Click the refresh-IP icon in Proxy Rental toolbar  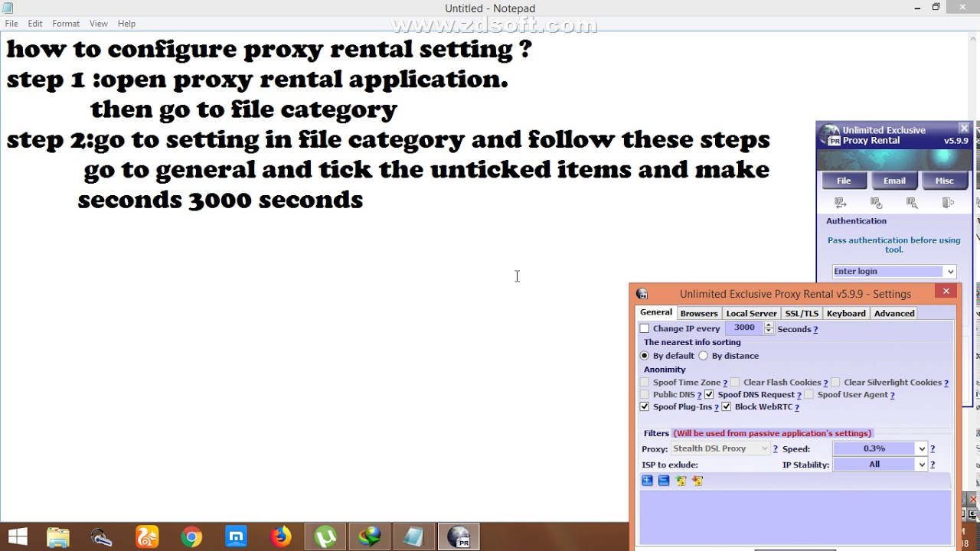pyautogui.click(x=877, y=203)
